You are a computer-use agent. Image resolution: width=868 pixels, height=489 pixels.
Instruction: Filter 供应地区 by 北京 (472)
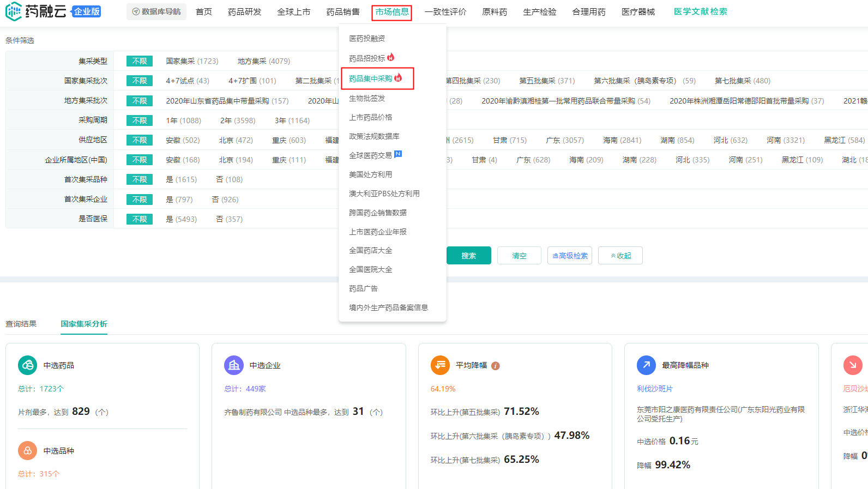pyautogui.click(x=236, y=140)
